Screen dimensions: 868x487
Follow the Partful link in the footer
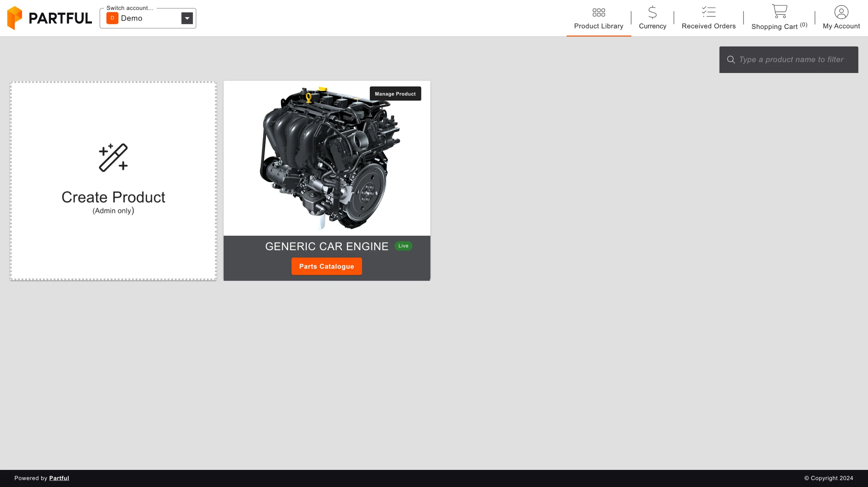click(59, 478)
